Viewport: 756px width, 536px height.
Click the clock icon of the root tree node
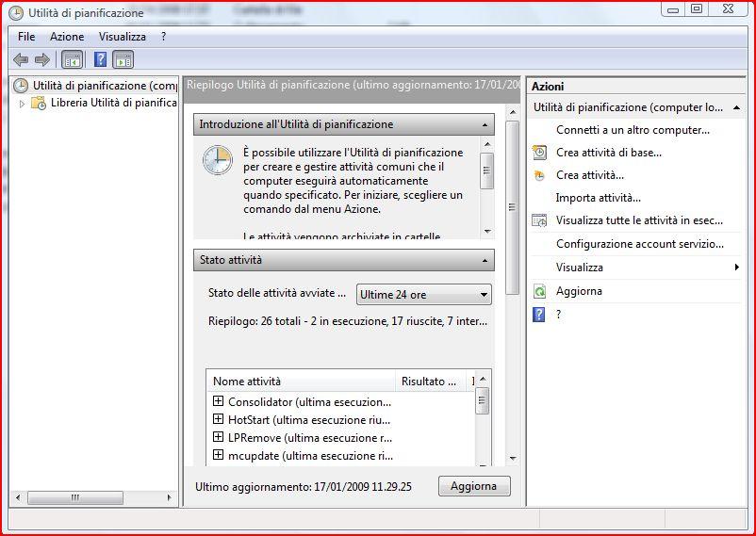20,86
